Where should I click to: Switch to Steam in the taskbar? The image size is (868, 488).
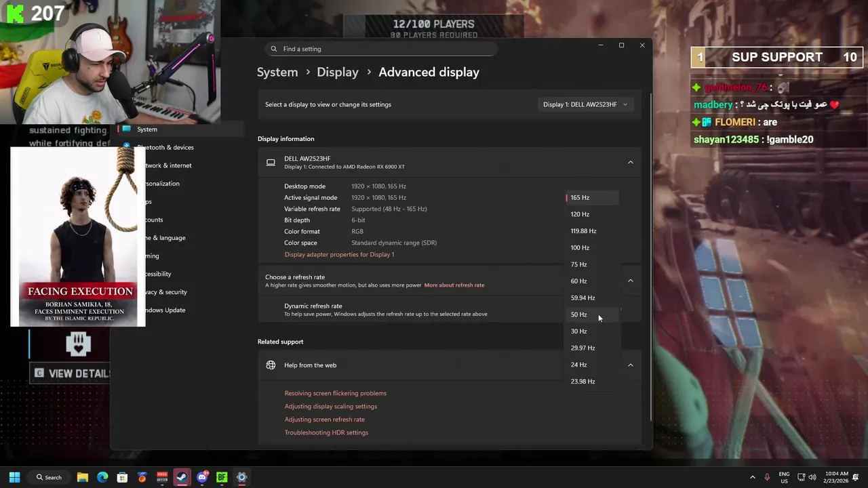pos(182,477)
